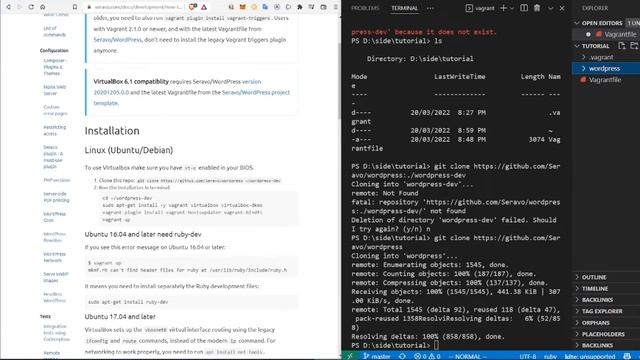Collapse the OPEN EDITORS section
This screenshot has height=360, width=640.
point(602,23)
